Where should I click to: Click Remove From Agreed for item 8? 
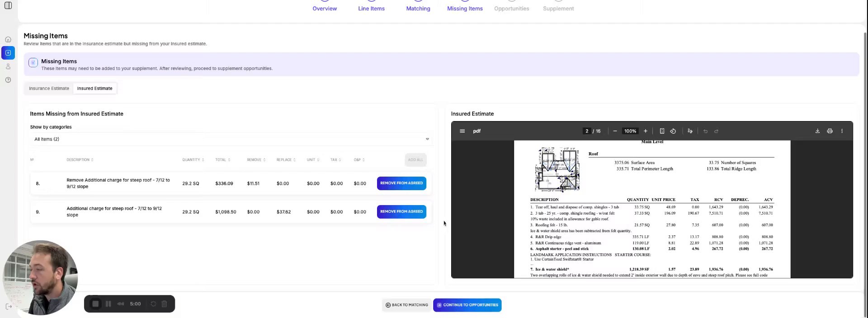(401, 183)
